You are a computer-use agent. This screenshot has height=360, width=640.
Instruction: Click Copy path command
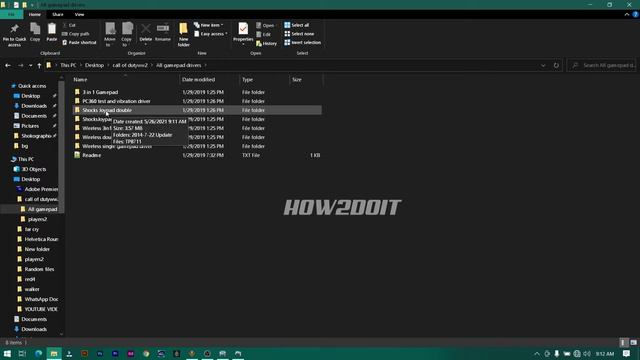[76, 34]
